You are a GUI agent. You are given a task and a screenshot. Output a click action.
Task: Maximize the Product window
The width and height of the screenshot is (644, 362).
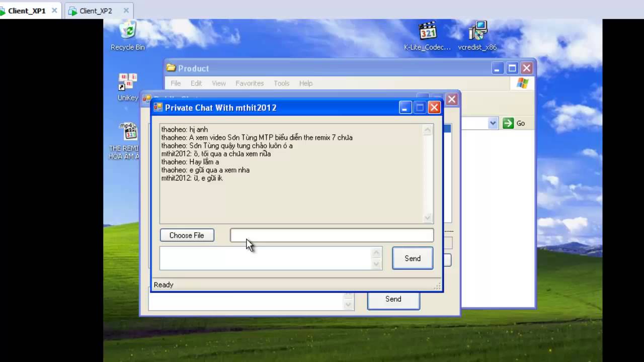point(512,68)
